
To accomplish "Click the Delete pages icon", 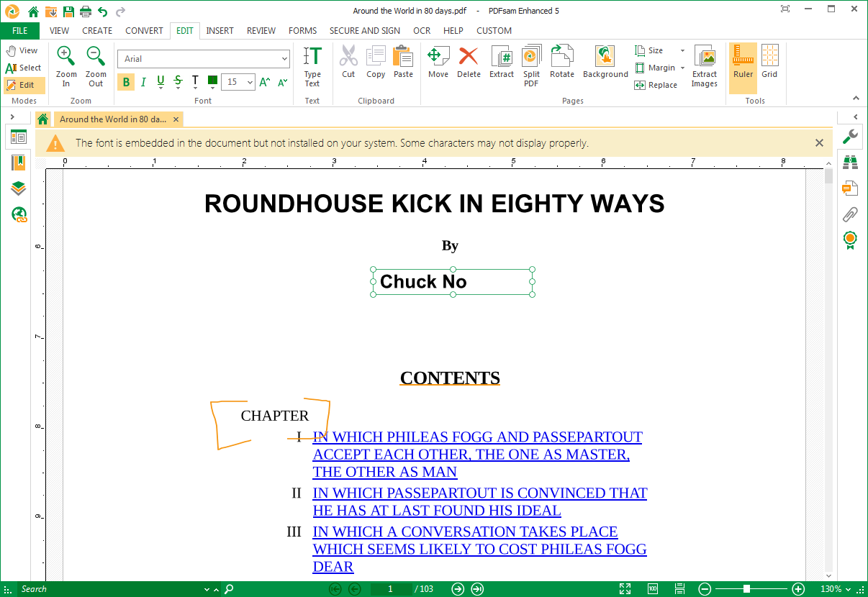I will point(469,63).
